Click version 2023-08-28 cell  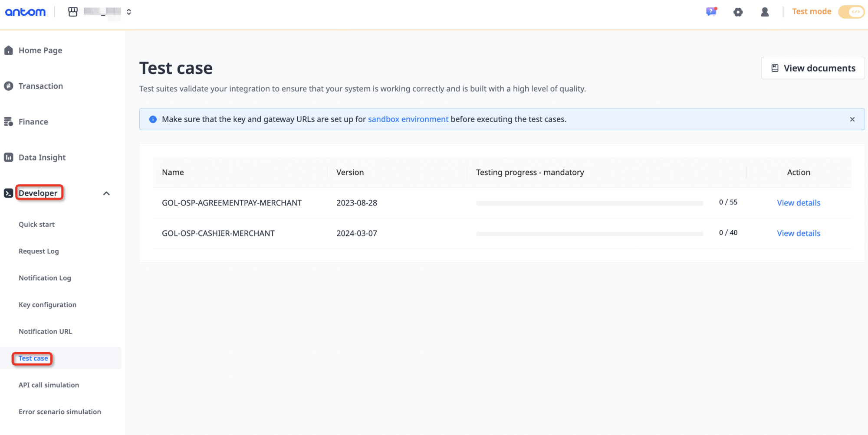coord(357,203)
